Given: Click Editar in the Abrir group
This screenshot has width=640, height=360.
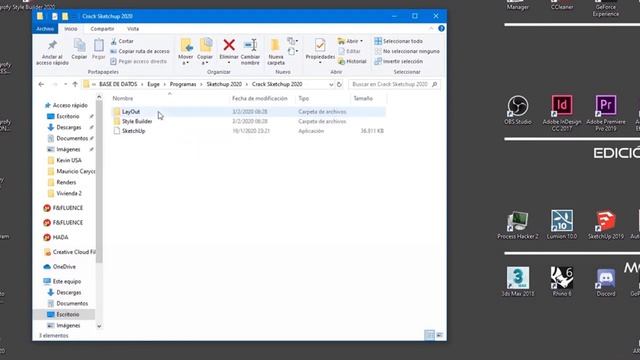Looking at the screenshot, I should [349, 51].
